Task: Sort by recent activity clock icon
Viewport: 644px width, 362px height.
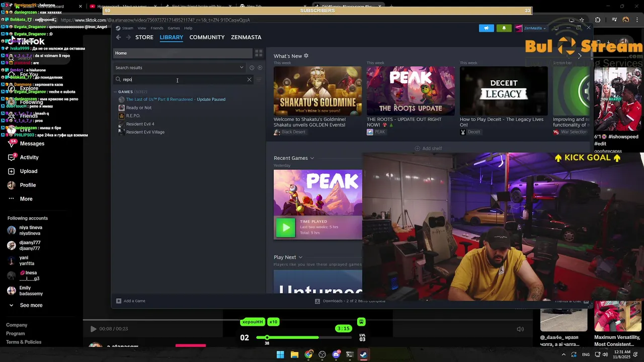Action: pyautogui.click(x=252, y=67)
